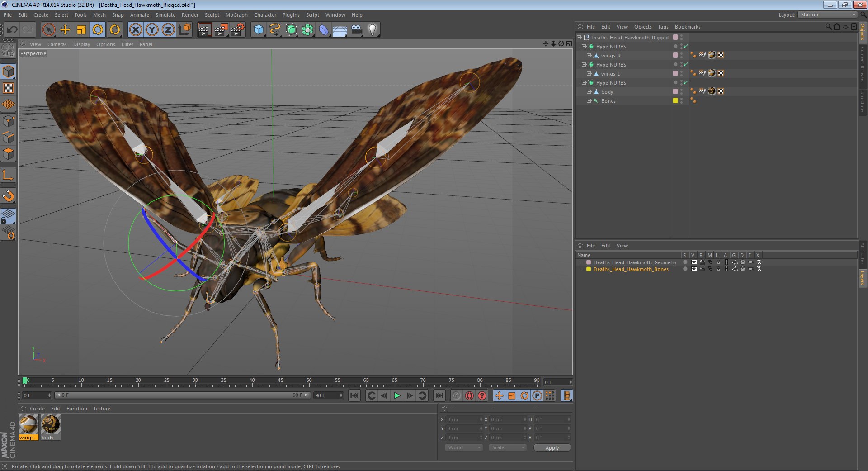Expand the body object node
The height and width of the screenshot is (471, 868).
click(589, 92)
